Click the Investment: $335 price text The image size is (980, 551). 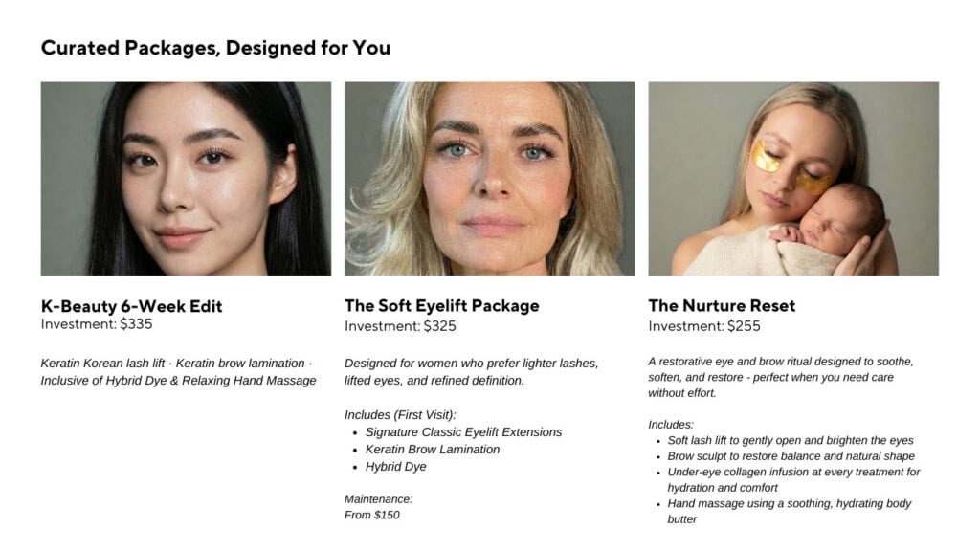(97, 324)
